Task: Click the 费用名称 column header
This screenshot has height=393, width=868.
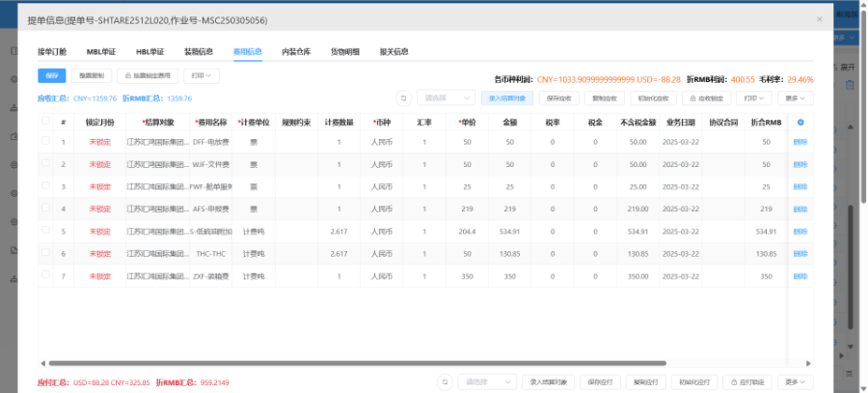Action: (x=210, y=123)
